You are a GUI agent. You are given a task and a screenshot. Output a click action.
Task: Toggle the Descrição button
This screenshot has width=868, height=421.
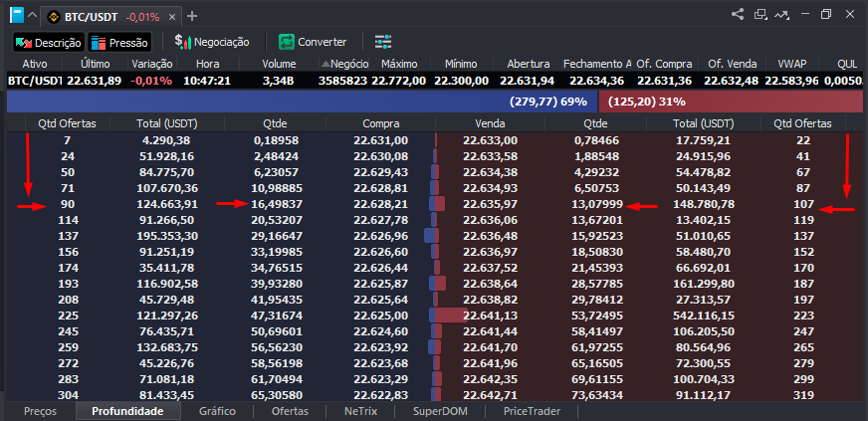pyautogui.click(x=49, y=42)
